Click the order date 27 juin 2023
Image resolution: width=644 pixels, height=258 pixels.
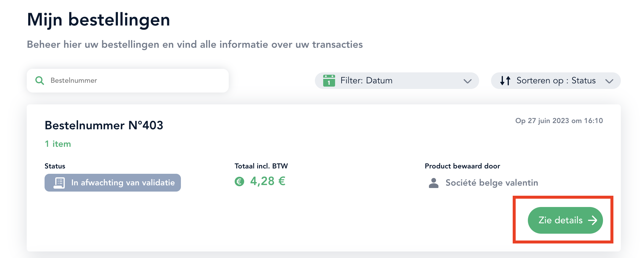pos(548,121)
